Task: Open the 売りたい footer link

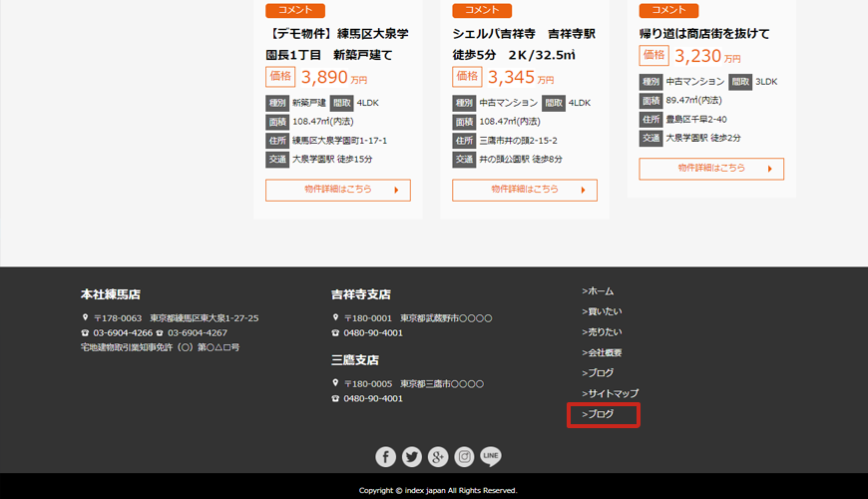Action: click(x=602, y=332)
